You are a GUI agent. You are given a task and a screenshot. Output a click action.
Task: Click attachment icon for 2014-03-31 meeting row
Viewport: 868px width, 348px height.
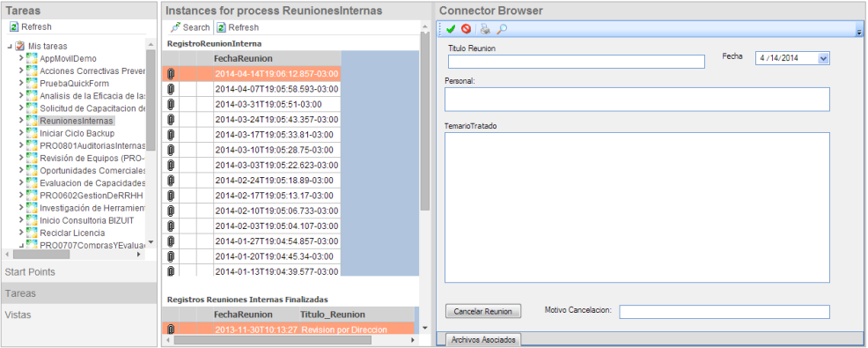point(171,104)
